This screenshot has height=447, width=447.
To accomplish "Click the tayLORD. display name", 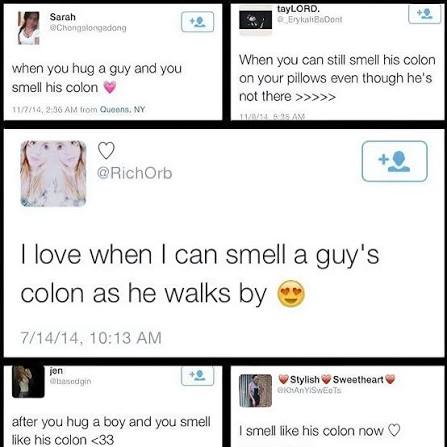I will click(x=299, y=9).
